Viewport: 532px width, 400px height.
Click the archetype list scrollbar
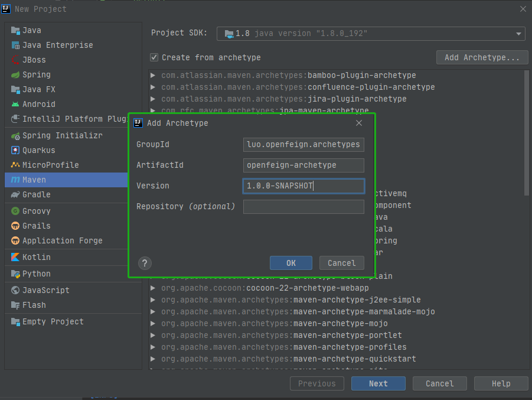527,132
